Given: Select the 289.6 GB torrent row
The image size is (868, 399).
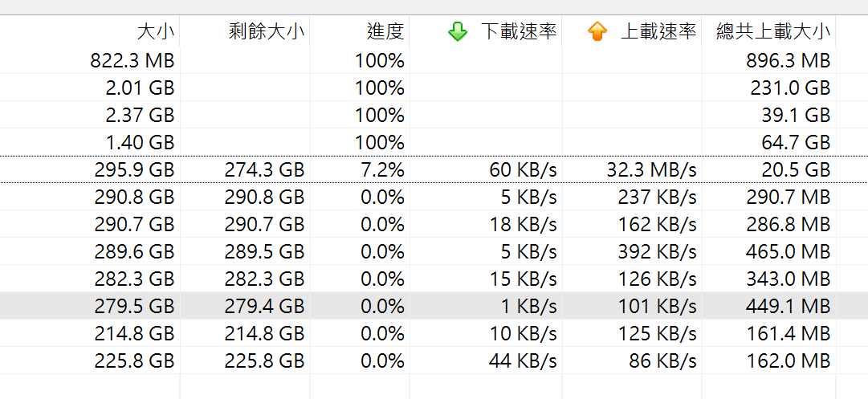Looking at the screenshot, I should (x=434, y=252).
